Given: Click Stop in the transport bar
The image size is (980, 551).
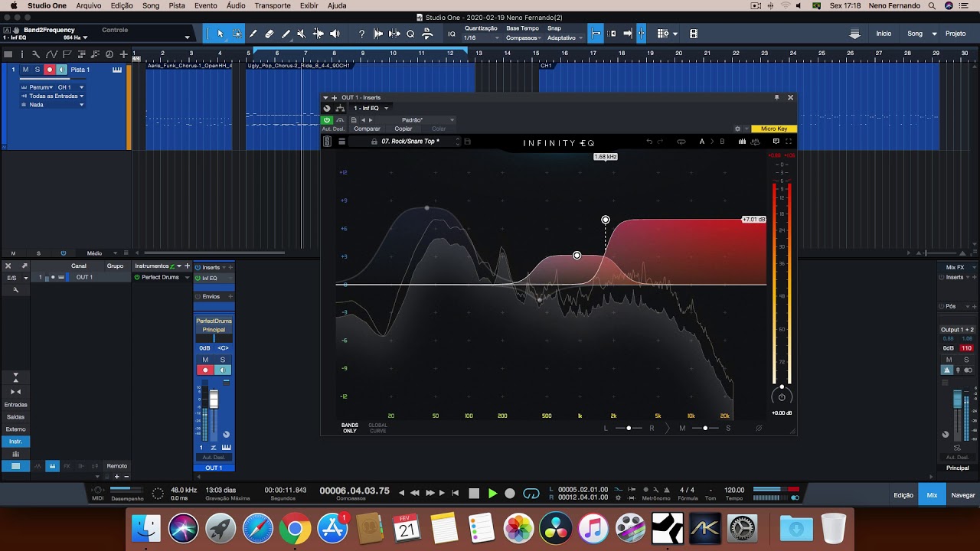Looking at the screenshot, I should 474,494.
